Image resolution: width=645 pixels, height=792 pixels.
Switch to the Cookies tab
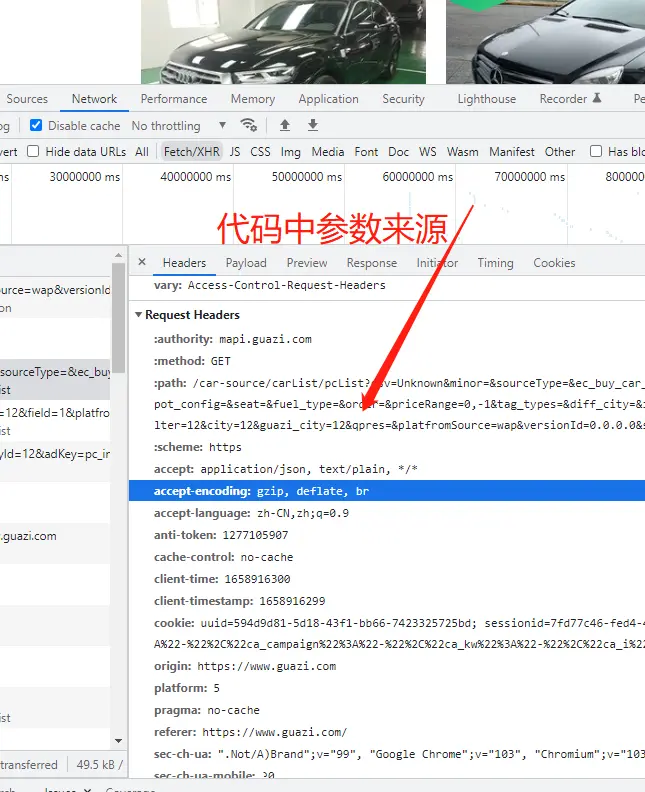[x=554, y=263]
